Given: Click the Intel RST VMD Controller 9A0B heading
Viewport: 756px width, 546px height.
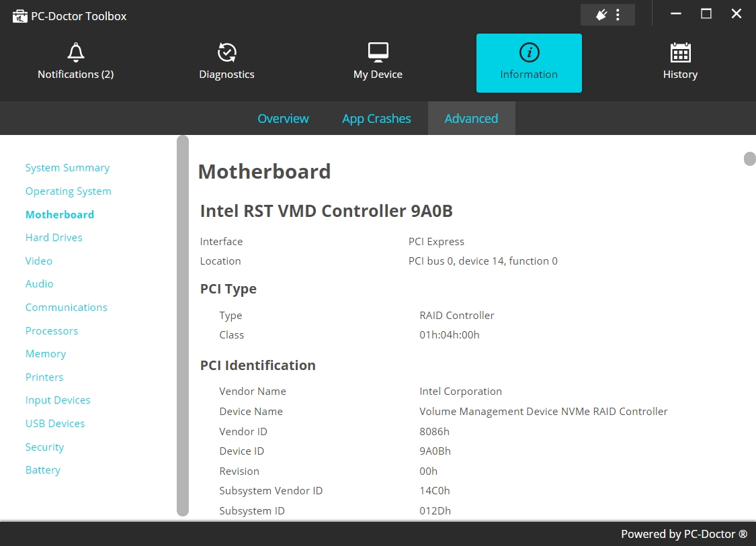Looking at the screenshot, I should [x=327, y=211].
